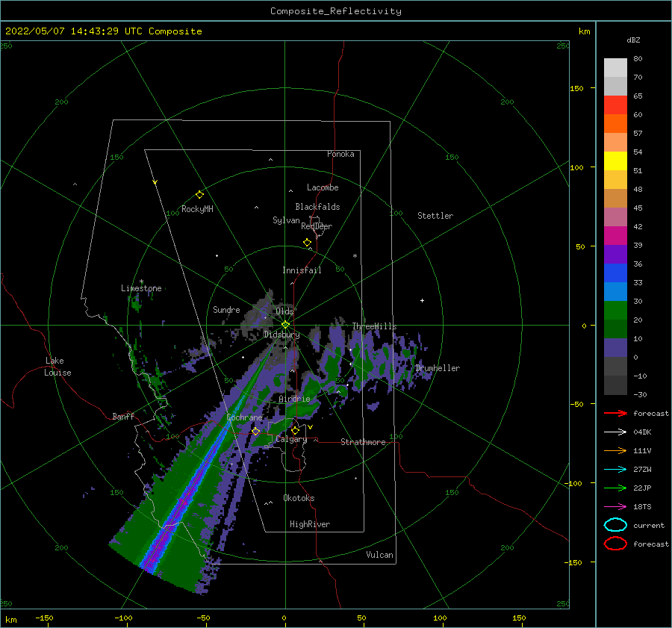
Task: Click the Lacombe city label
Action: click(323, 187)
